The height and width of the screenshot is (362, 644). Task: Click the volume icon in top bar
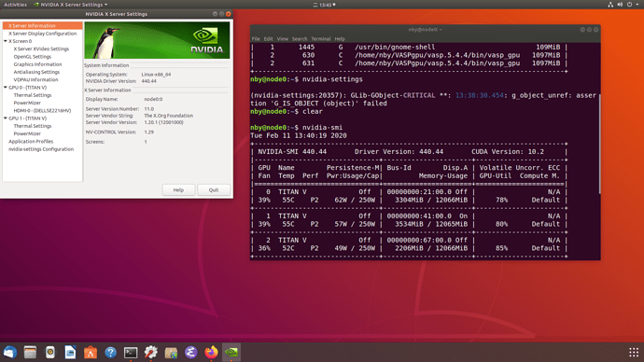point(620,5)
